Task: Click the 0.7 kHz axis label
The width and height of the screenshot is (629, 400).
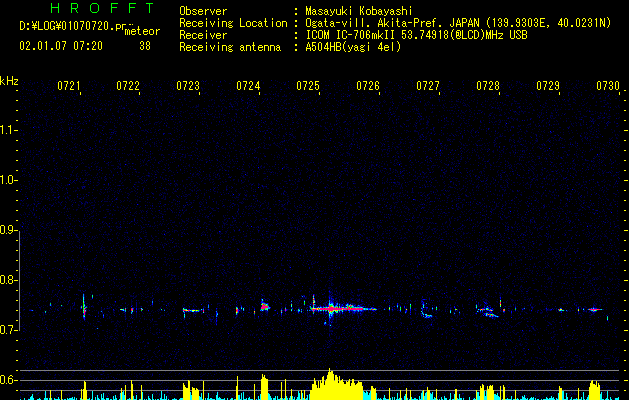Action: [8, 330]
